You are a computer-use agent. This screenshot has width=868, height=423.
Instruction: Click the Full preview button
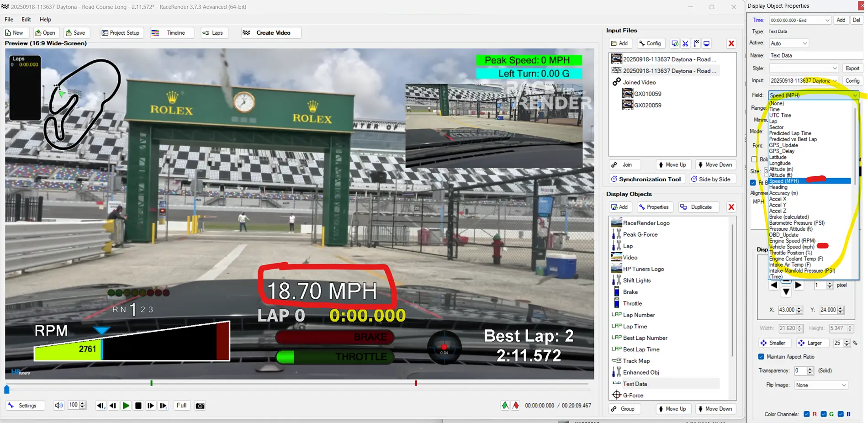pos(181,406)
